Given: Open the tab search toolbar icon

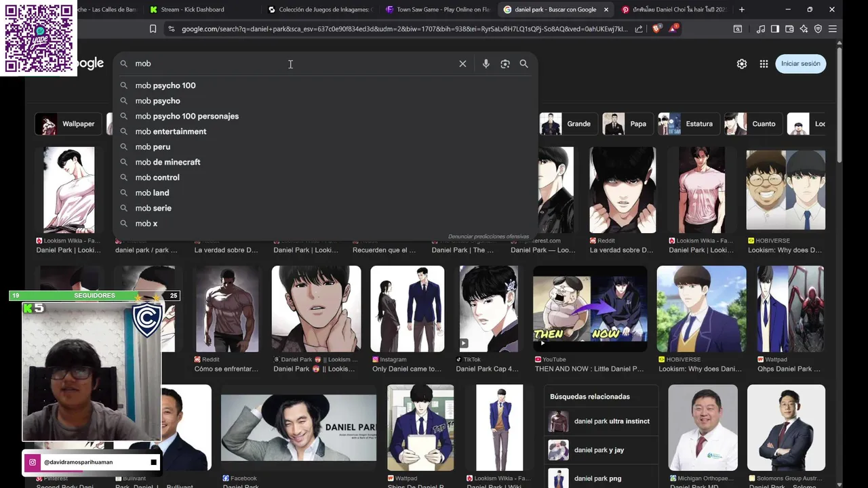Looking at the screenshot, I should 738,29.
